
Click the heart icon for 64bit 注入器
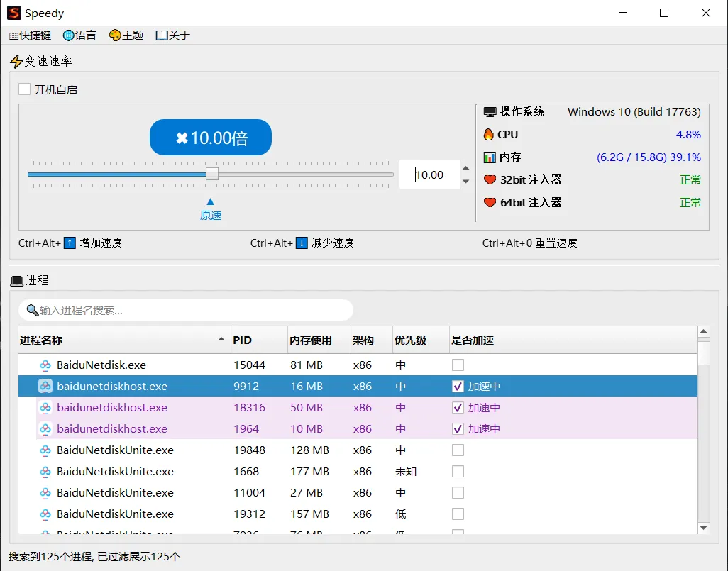pyautogui.click(x=490, y=202)
